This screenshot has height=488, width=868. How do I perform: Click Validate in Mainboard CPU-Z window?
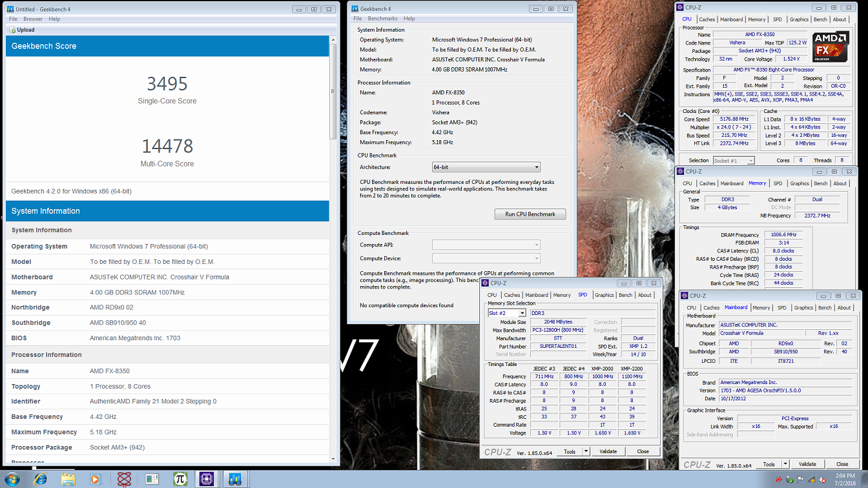(807, 464)
